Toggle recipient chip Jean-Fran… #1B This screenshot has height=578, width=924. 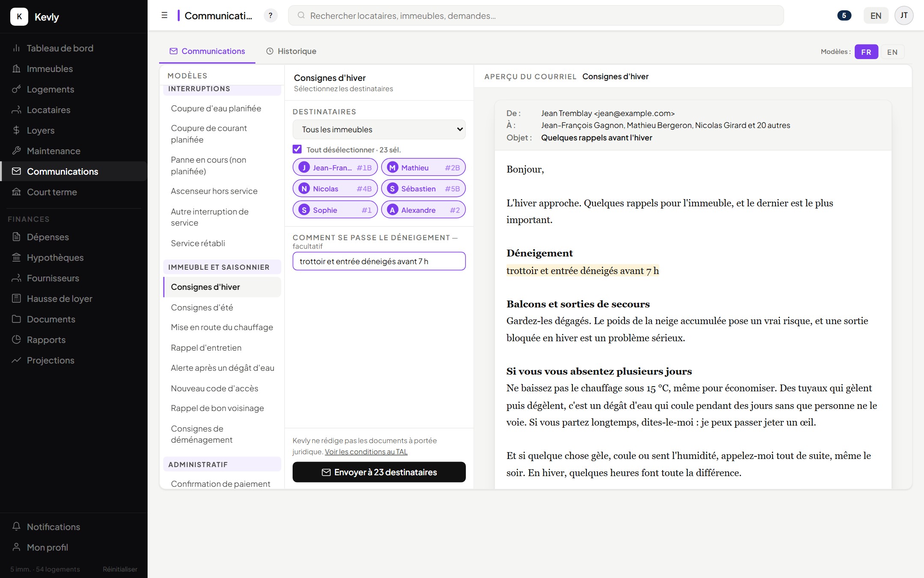click(x=335, y=167)
